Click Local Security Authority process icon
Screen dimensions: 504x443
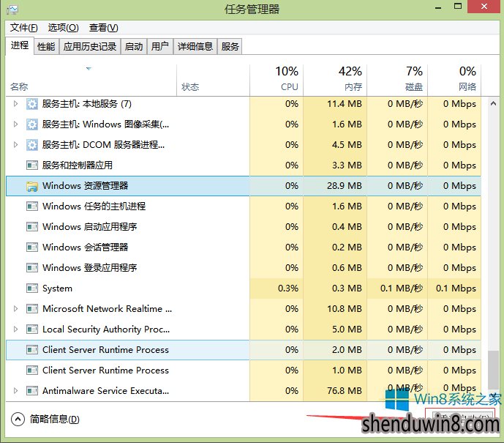[32, 330]
